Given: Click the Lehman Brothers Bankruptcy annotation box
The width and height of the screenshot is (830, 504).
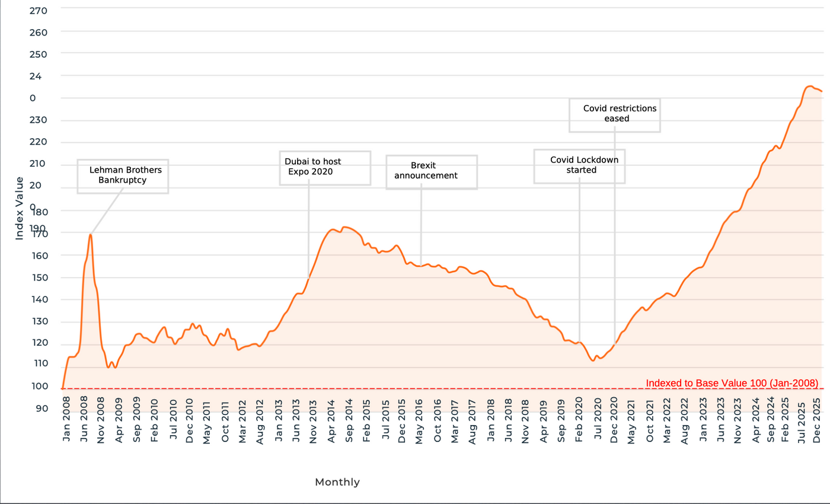Looking at the screenshot, I should pyautogui.click(x=123, y=176).
